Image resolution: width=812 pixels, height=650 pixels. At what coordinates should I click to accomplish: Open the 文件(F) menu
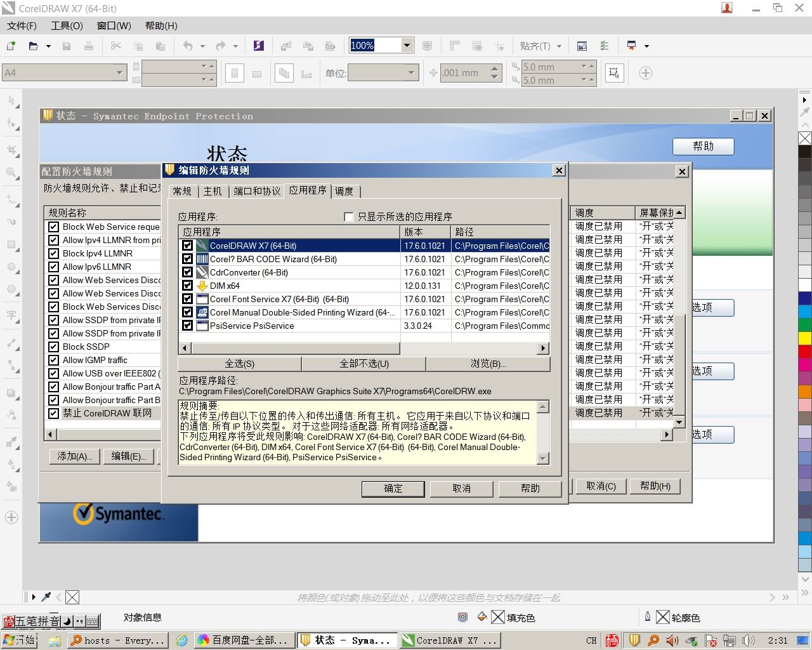pyautogui.click(x=22, y=26)
